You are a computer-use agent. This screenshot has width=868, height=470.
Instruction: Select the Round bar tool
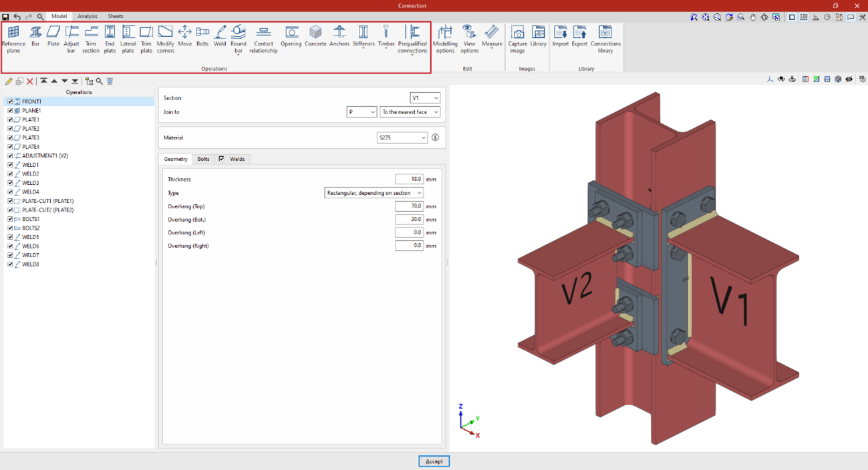coord(239,39)
